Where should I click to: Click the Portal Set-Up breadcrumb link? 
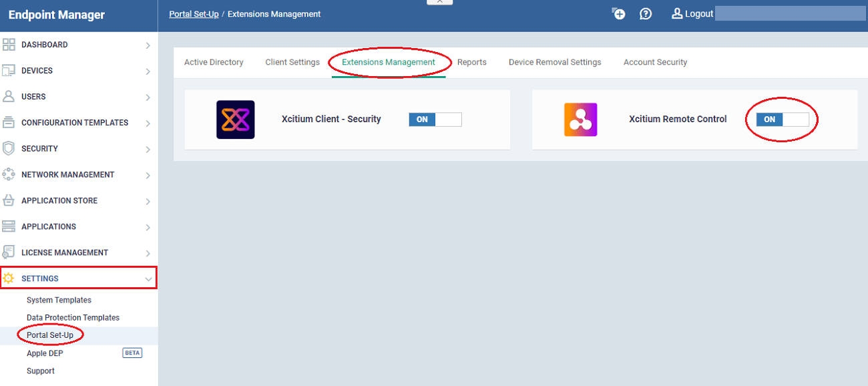click(194, 14)
